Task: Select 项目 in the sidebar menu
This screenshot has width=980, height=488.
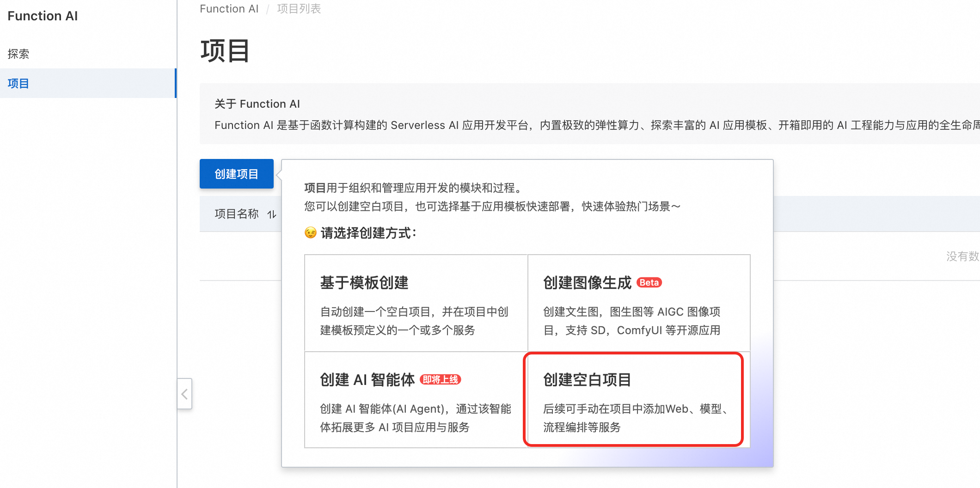Action: point(18,83)
